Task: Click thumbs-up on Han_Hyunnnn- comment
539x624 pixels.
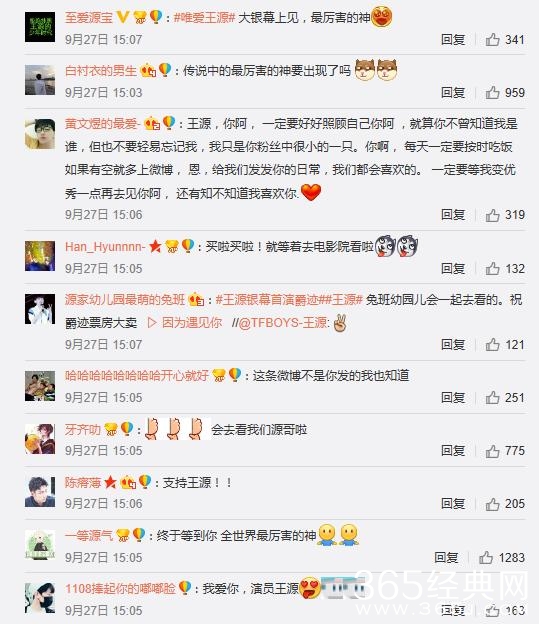Action: tap(492, 269)
